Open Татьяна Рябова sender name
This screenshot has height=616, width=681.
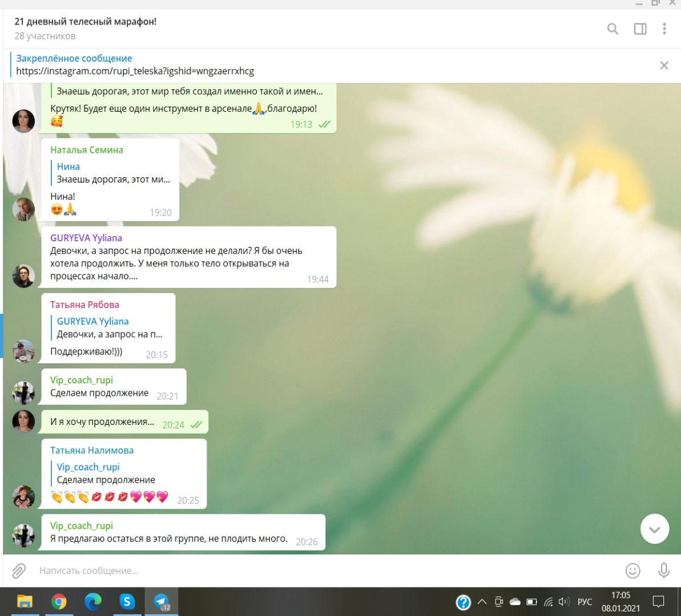[x=84, y=305]
